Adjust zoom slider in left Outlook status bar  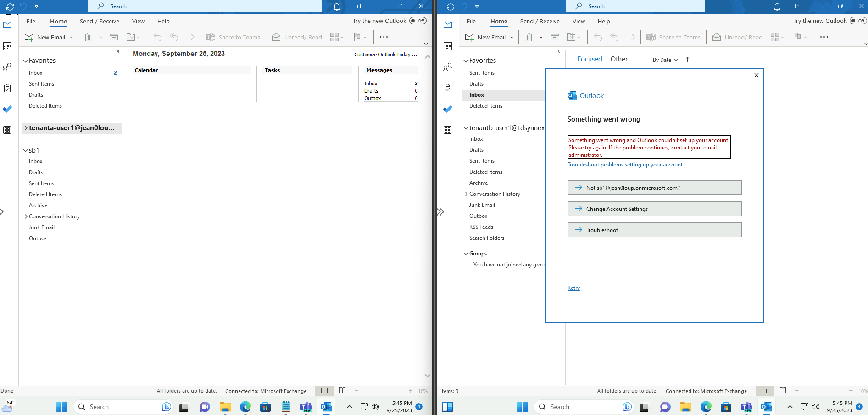pyautogui.click(x=384, y=391)
